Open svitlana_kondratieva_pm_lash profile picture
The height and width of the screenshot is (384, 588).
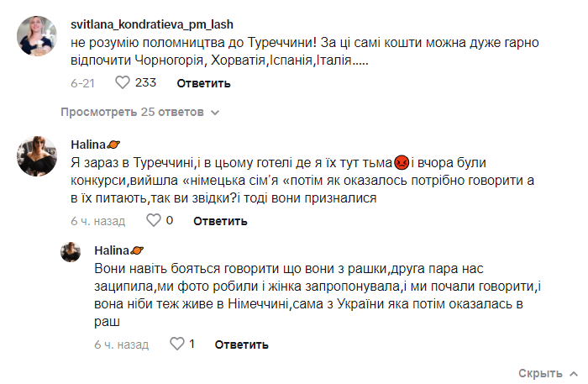point(34,35)
